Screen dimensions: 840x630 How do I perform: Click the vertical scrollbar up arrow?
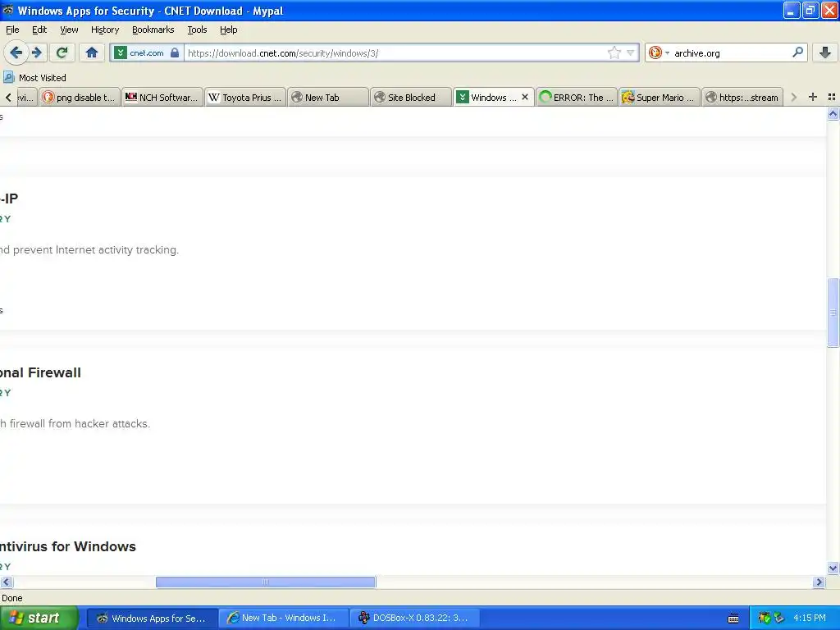click(x=833, y=113)
